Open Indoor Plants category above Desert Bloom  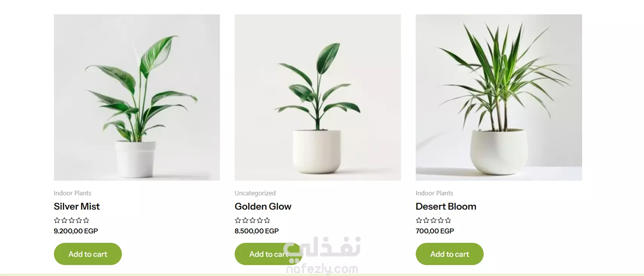point(434,193)
